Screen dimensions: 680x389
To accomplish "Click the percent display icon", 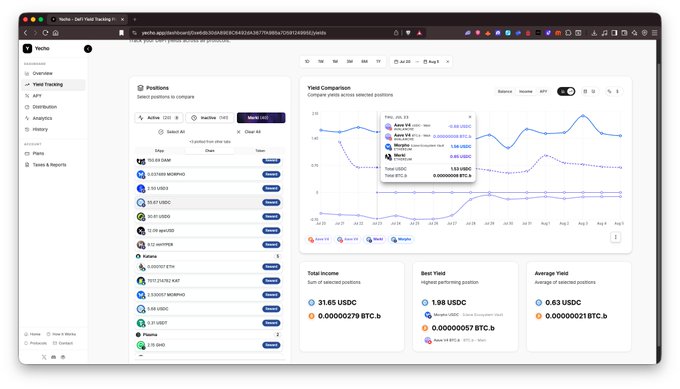I will 609,92.
